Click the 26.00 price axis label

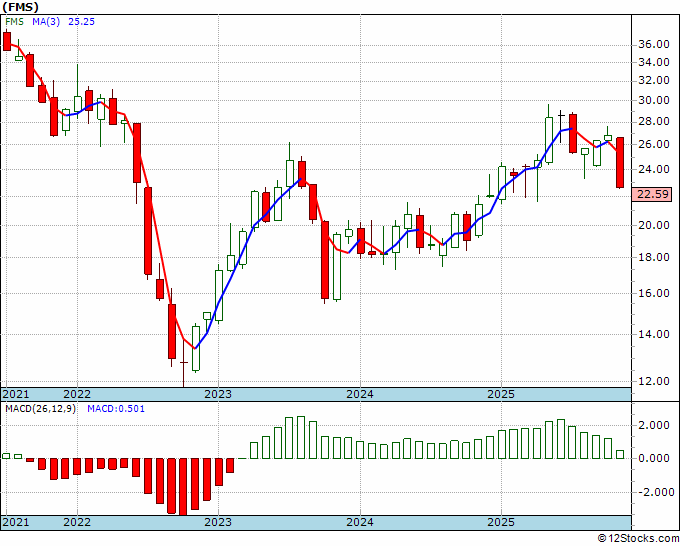654,144
